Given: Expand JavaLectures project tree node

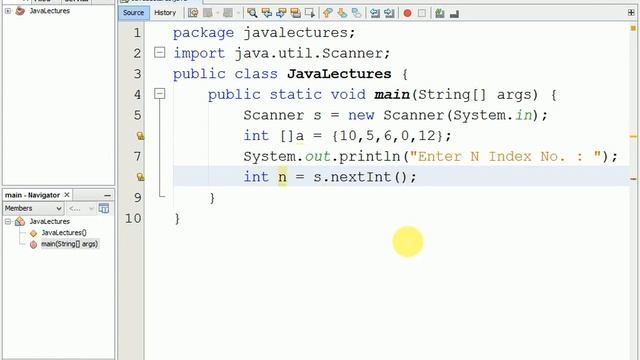Looking at the screenshot, I should point(8,11).
